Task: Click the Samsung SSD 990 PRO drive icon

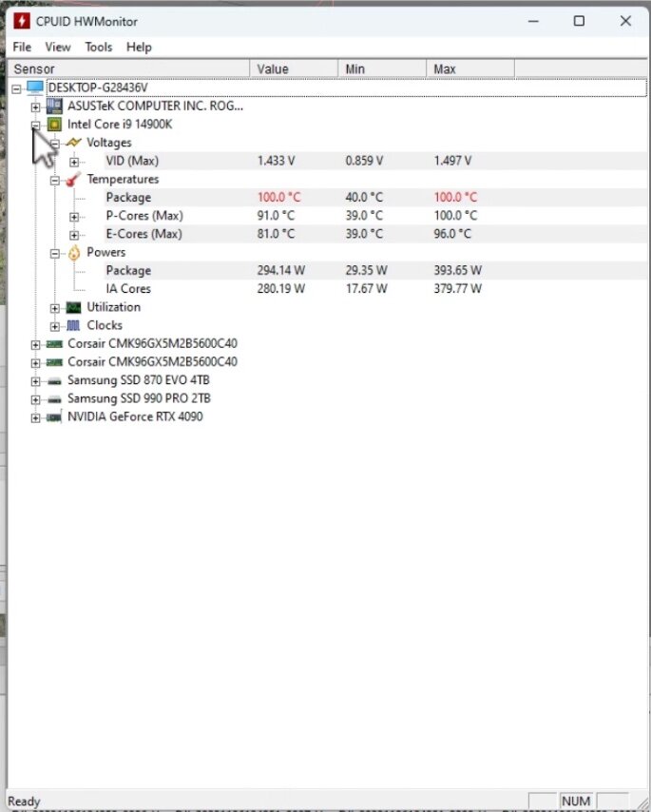Action: [x=54, y=398]
